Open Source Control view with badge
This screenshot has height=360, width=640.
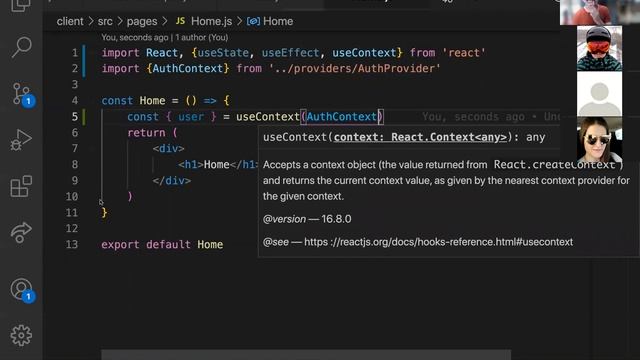point(22,95)
